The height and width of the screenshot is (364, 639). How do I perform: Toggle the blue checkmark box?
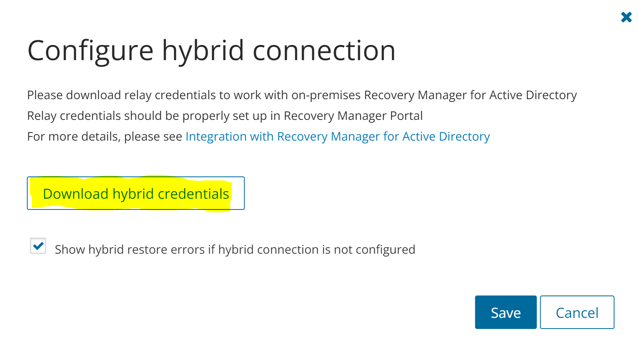38,246
